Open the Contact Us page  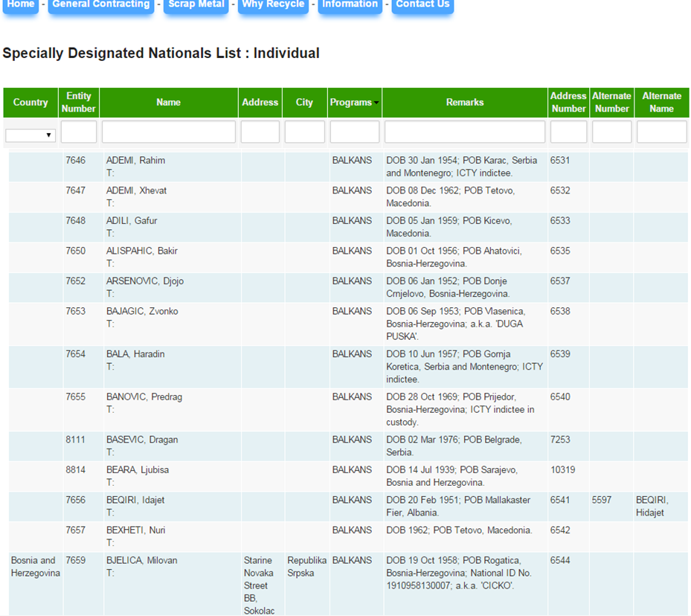(422, 5)
